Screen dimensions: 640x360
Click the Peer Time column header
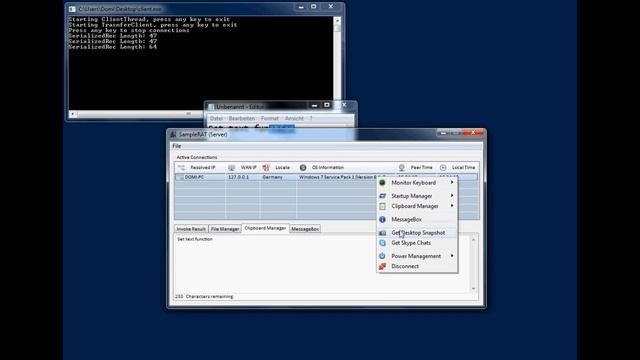click(x=416, y=167)
